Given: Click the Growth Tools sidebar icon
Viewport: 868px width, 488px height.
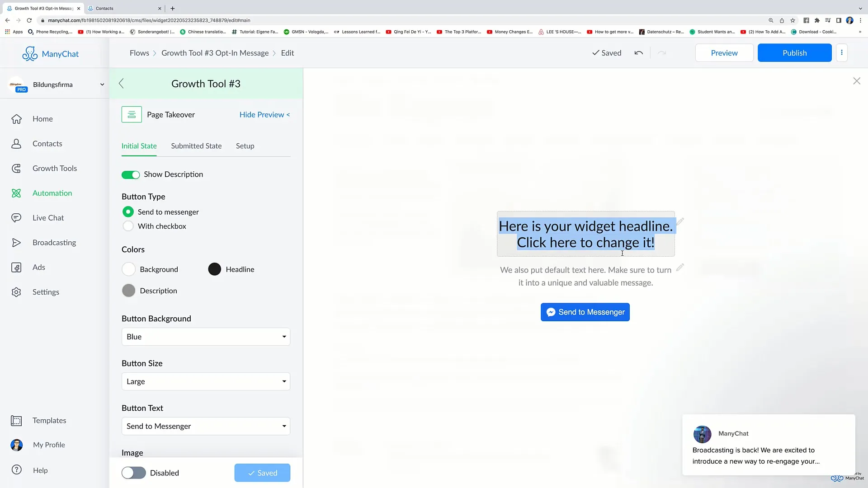Looking at the screenshot, I should (16, 168).
